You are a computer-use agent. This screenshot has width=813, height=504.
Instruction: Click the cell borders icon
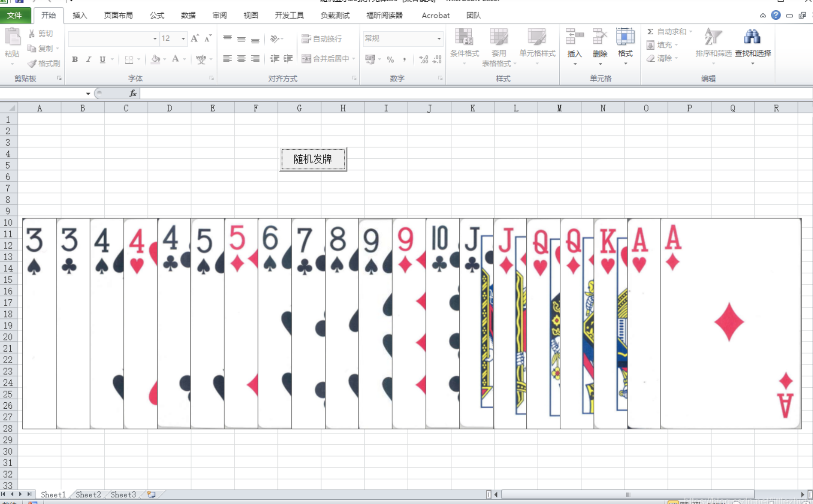coord(129,59)
